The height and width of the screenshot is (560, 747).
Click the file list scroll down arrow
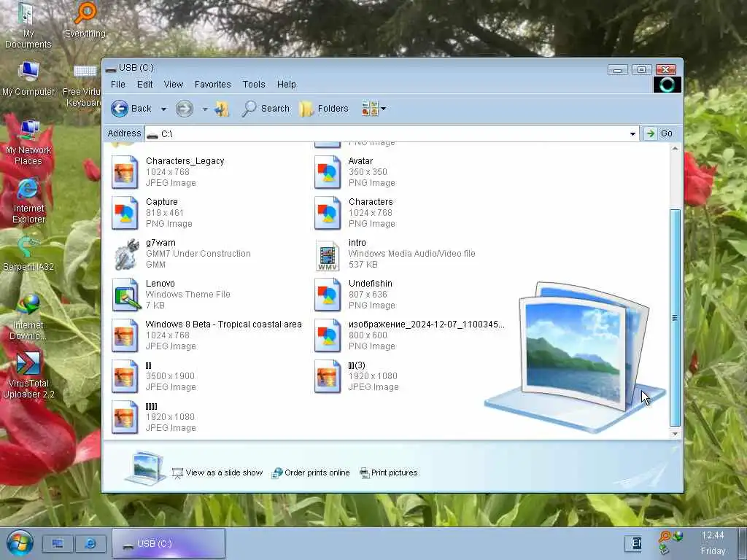click(675, 434)
